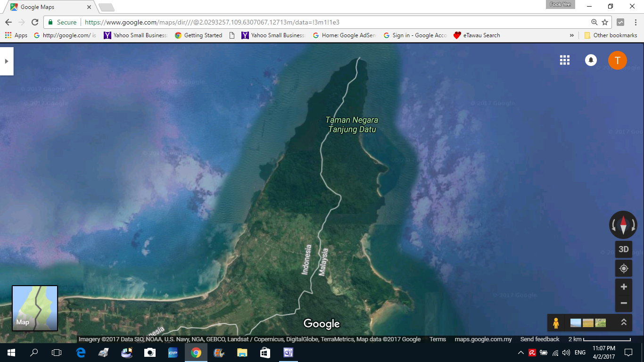Viewport: 644px width, 362px height.
Task: Expand the collapsed side panel
Action: 6,61
